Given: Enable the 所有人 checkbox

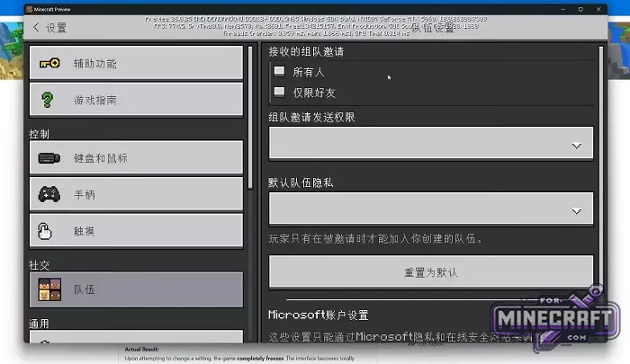Looking at the screenshot, I should pos(279,70).
